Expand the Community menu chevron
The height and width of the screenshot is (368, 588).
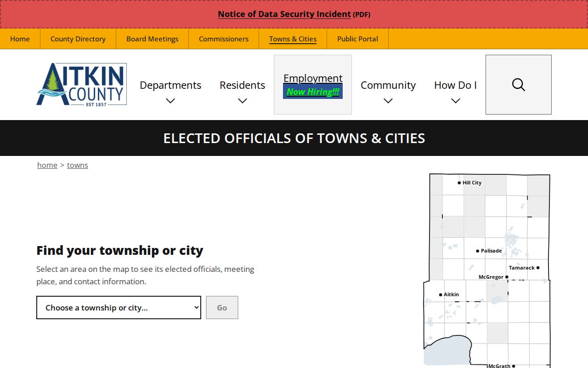pos(388,101)
